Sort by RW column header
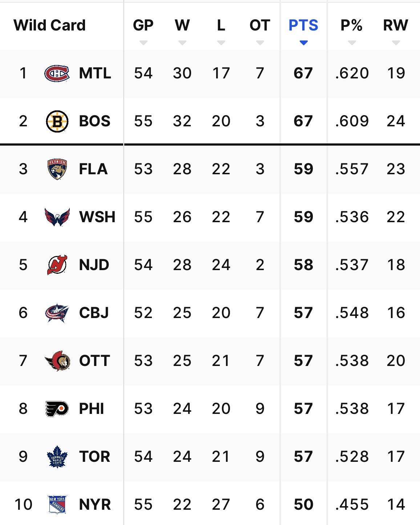The image size is (420, 525). point(396,25)
